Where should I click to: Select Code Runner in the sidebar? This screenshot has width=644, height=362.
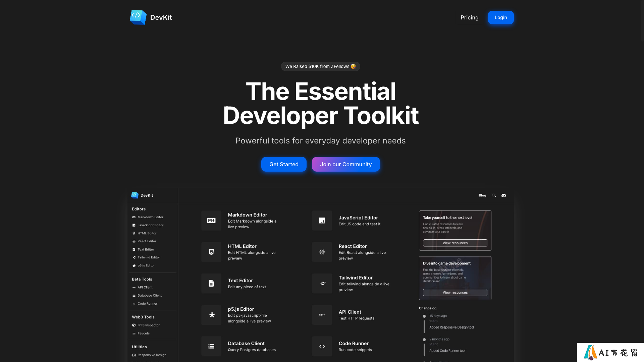tap(145, 304)
